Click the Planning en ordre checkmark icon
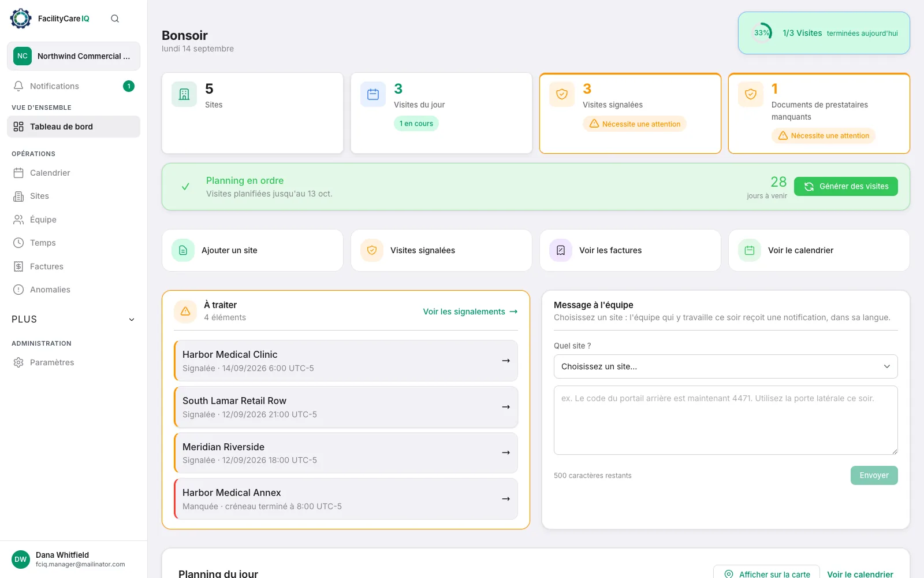Screen dimensions: 924x578 [185, 187]
